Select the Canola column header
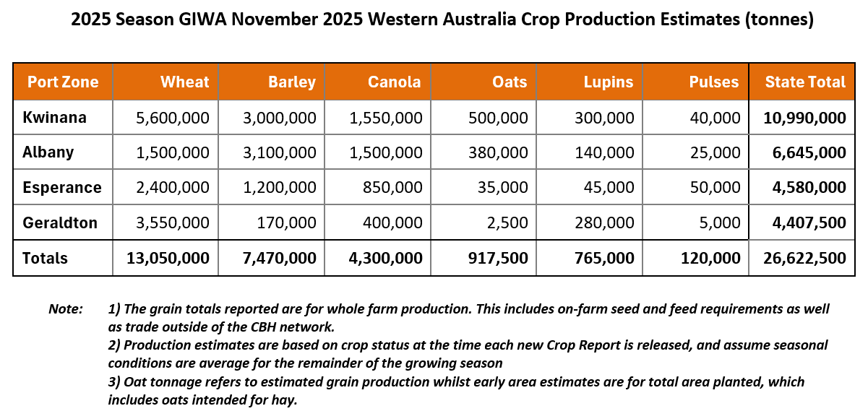 (x=394, y=82)
